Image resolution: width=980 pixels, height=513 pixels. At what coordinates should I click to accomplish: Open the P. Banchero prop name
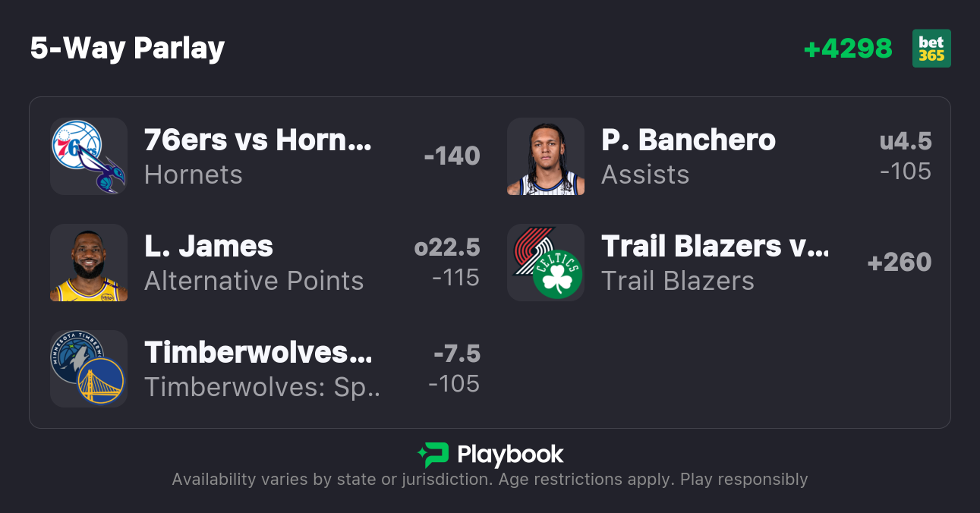[689, 140]
